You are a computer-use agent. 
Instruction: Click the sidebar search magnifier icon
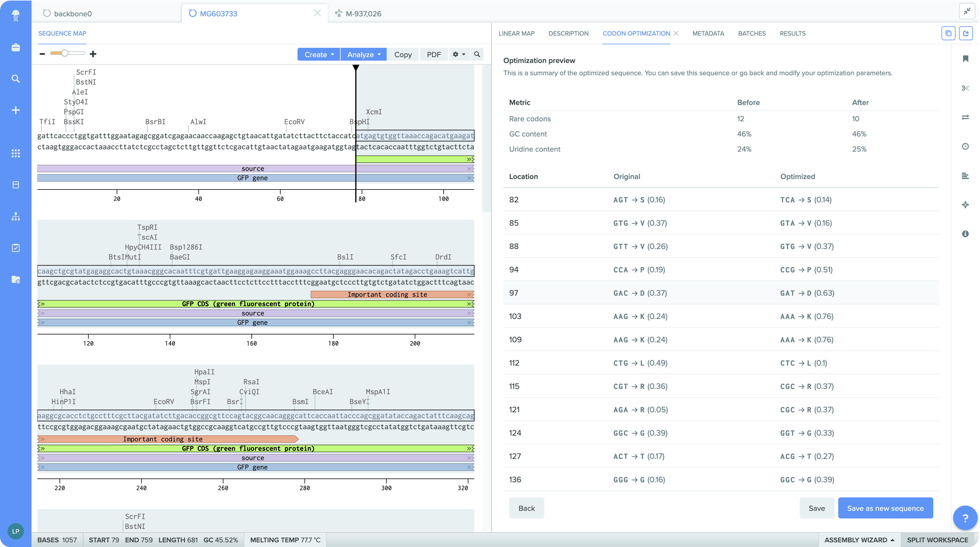pos(15,79)
